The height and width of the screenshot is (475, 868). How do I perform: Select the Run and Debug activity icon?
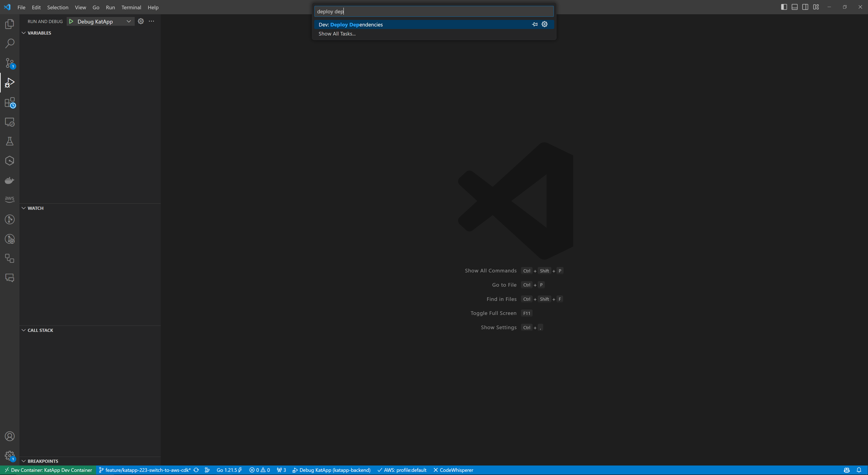(10, 83)
